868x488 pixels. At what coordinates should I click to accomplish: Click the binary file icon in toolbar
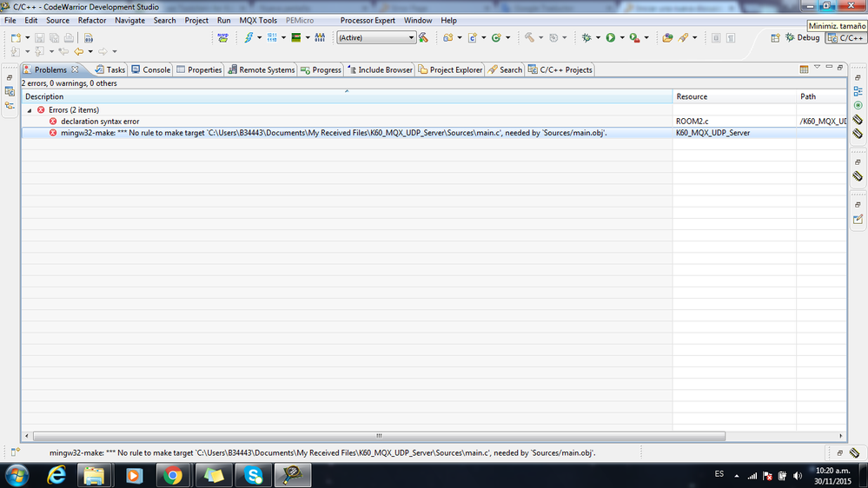[x=89, y=37]
